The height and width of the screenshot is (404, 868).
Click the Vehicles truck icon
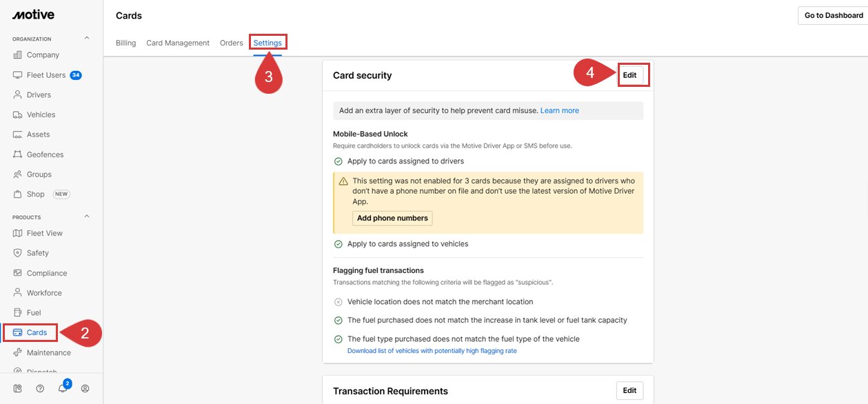pos(18,115)
